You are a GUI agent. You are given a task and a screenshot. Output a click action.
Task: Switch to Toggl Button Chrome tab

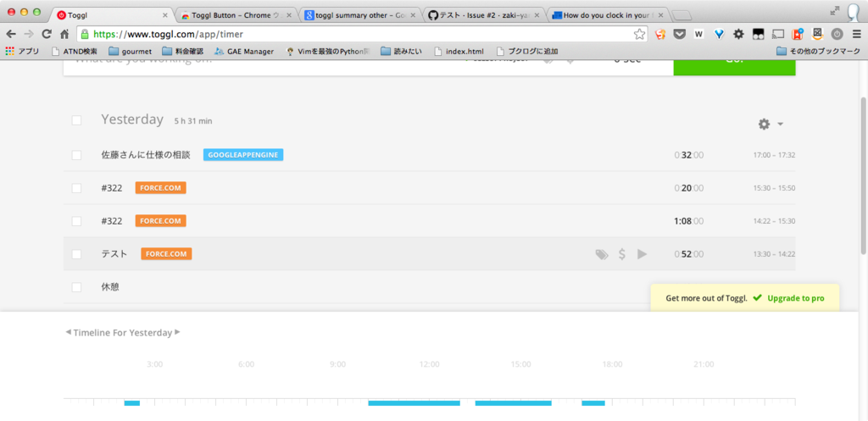236,15
